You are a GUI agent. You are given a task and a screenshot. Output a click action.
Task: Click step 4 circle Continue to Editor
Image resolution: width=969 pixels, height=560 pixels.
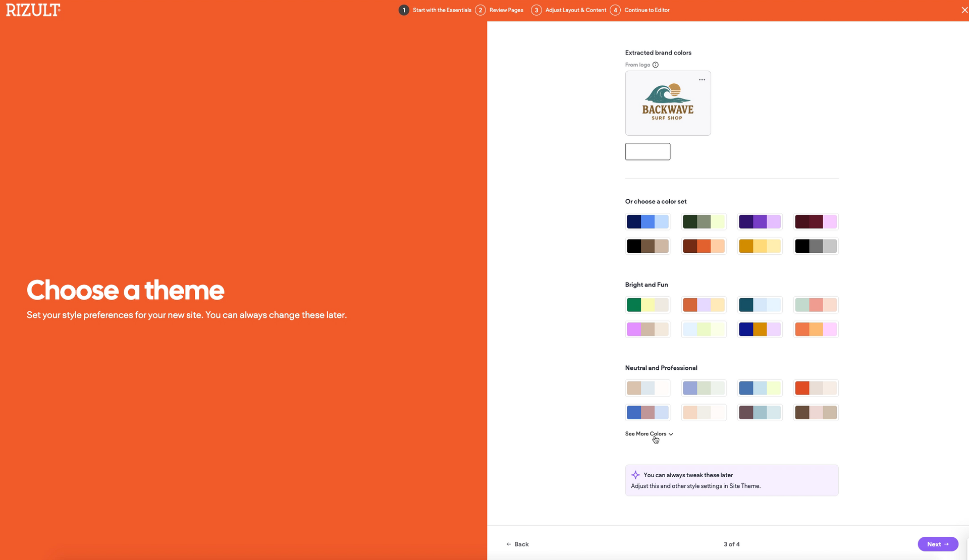point(615,10)
